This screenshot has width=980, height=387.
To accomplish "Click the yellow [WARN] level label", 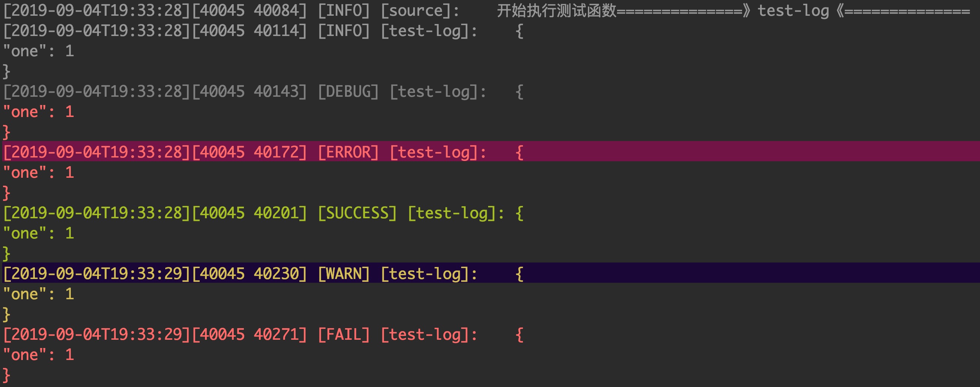I will pyautogui.click(x=344, y=274).
